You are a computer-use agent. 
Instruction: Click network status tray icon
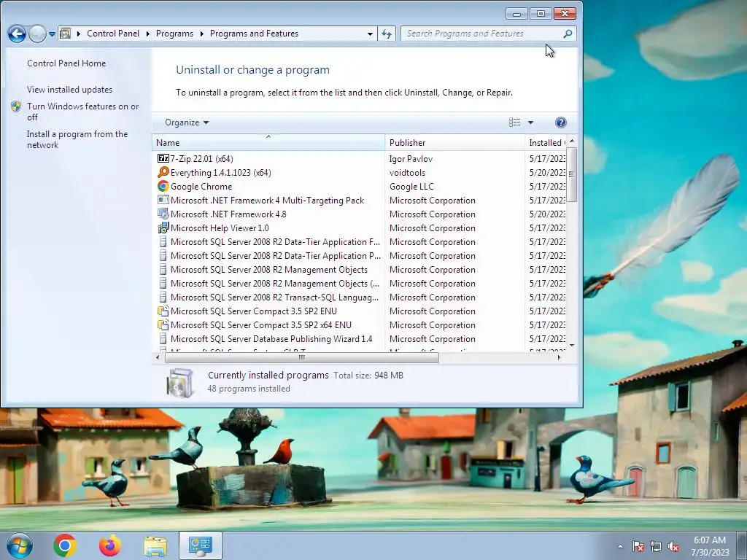(x=656, y=546)
